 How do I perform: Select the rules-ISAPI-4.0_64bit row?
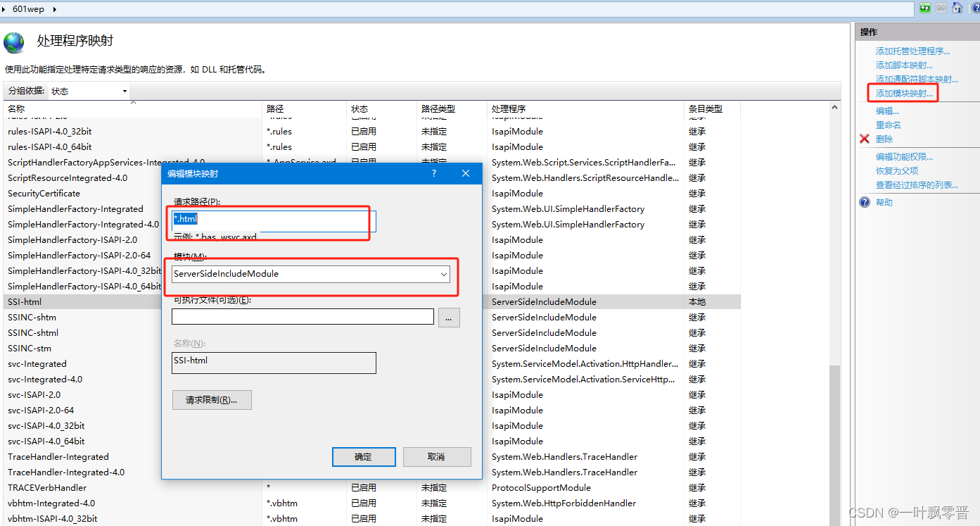click(x=372, y=147)
